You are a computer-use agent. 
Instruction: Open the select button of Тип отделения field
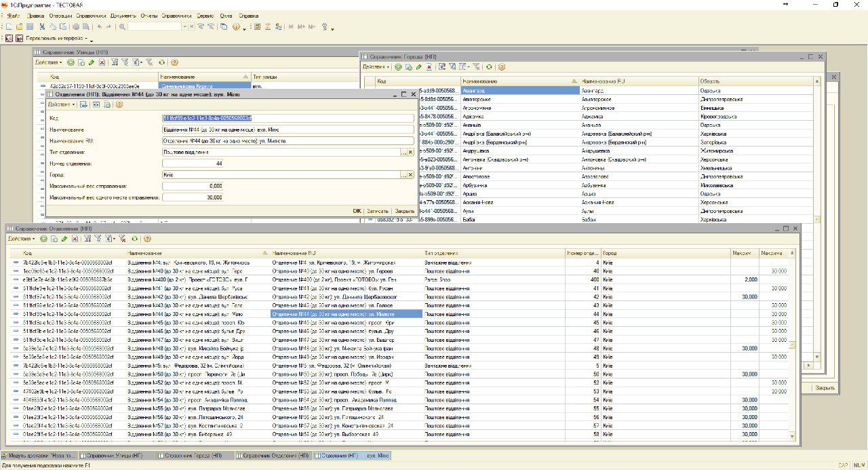(403, 153)
